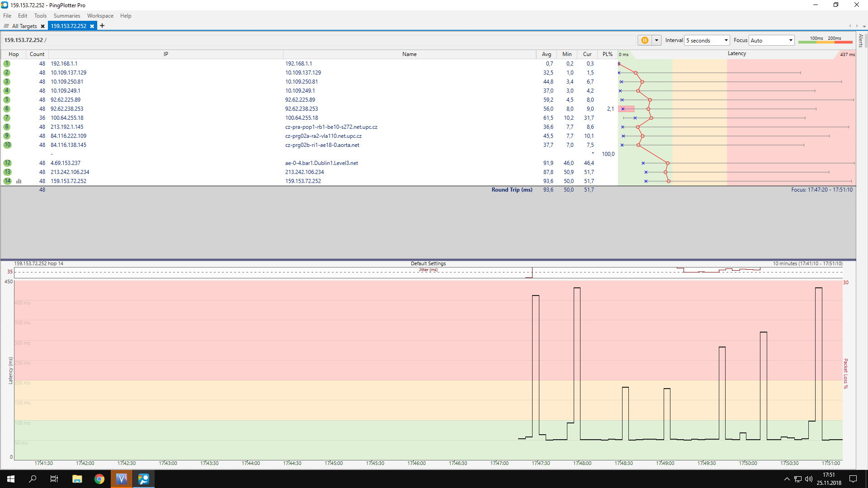Open PingPlotter icon in Windows taskbar

[x=144, y=479]
